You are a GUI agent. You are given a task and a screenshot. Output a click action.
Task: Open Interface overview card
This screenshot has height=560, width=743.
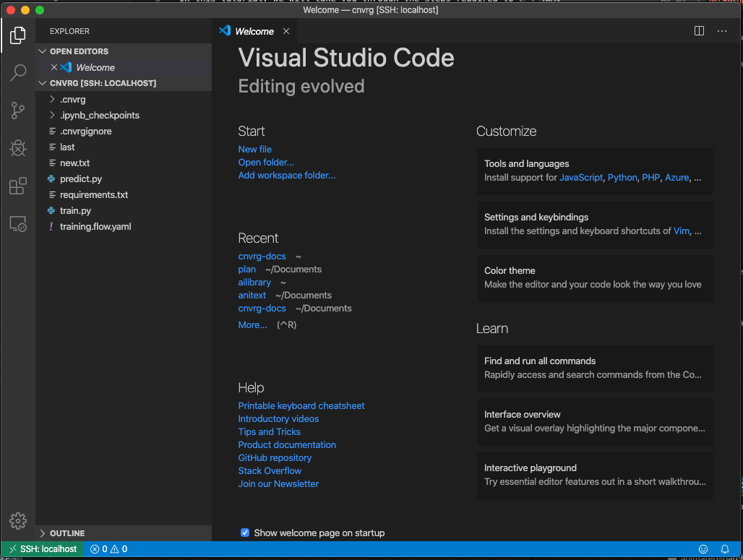[595, 422]
